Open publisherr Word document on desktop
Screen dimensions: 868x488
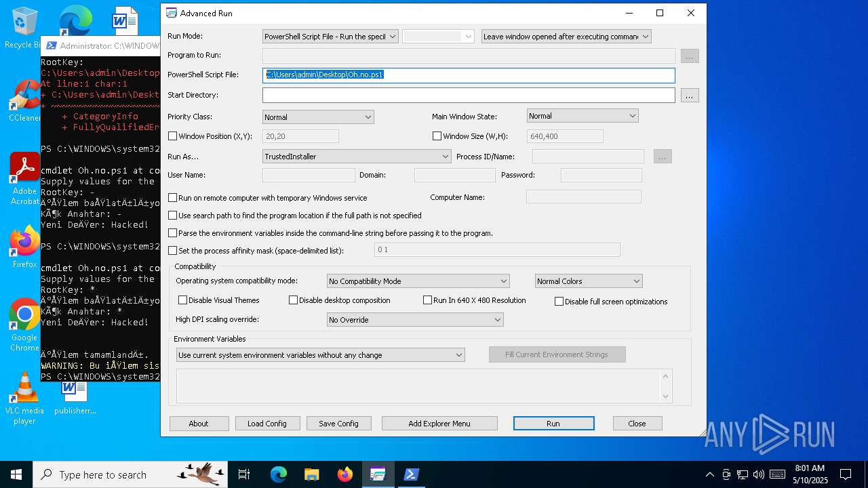(75, 398)
